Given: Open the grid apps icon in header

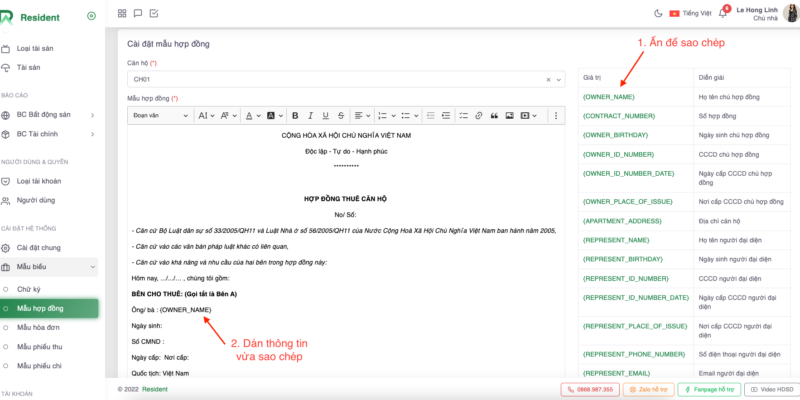Looking at the screenshot, I should [122, 13].
